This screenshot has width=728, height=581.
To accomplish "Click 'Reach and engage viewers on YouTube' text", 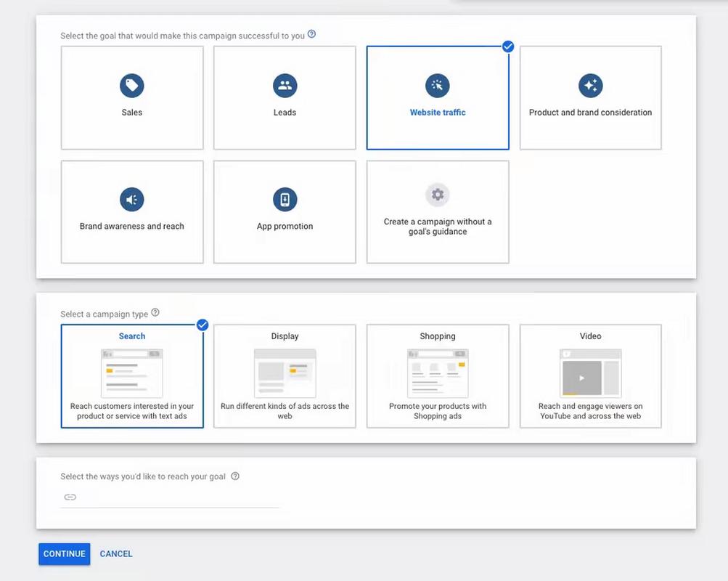I will (590, 411).
